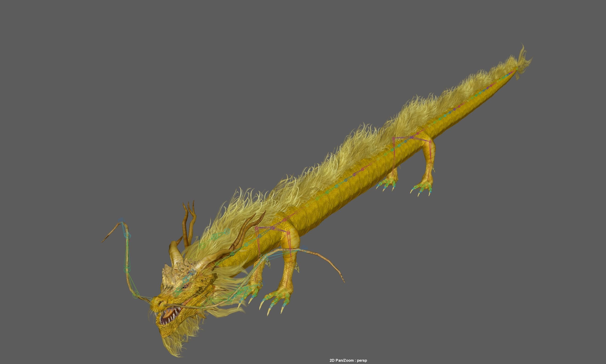Select the upright forked antler on dragon's head

coord(189,223)
